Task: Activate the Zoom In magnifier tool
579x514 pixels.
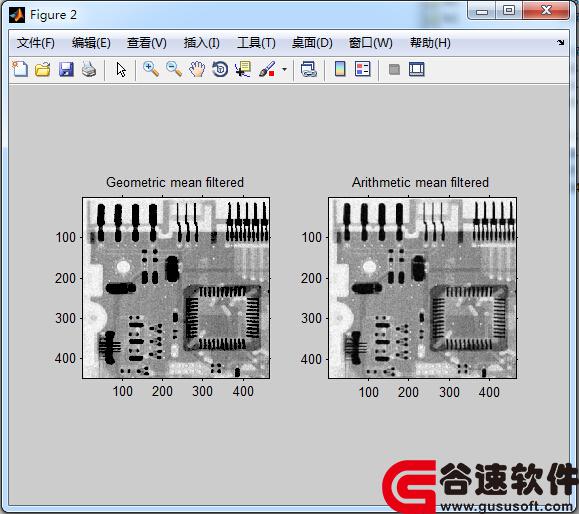Action: point(151,69)
